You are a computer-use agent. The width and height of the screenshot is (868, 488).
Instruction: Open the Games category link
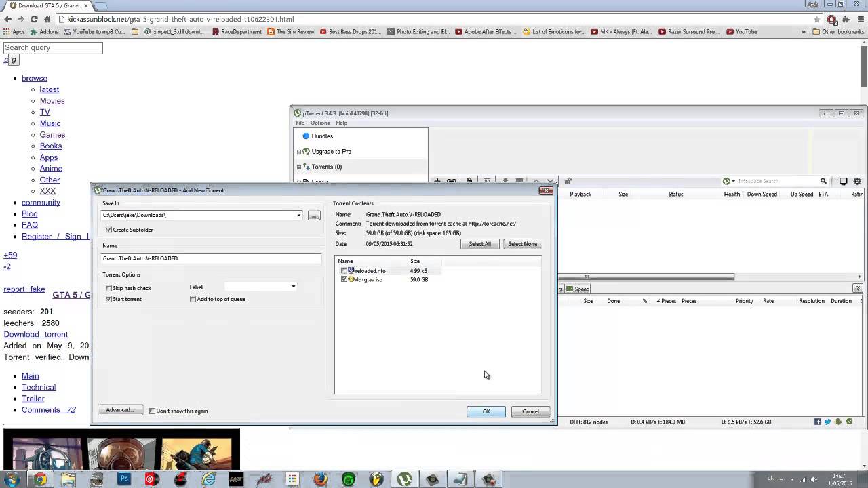pos(52,135)
